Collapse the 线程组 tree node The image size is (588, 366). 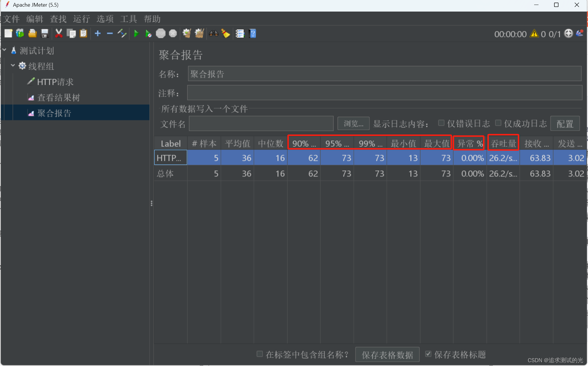13,66
